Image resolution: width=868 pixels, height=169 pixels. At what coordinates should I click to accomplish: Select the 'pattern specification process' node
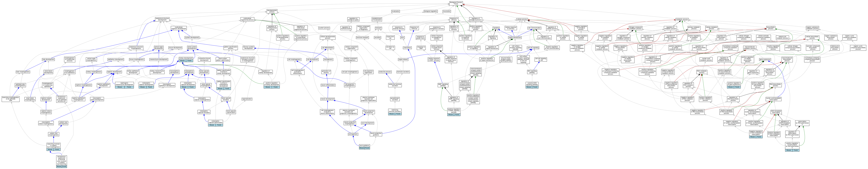[231, 48]
